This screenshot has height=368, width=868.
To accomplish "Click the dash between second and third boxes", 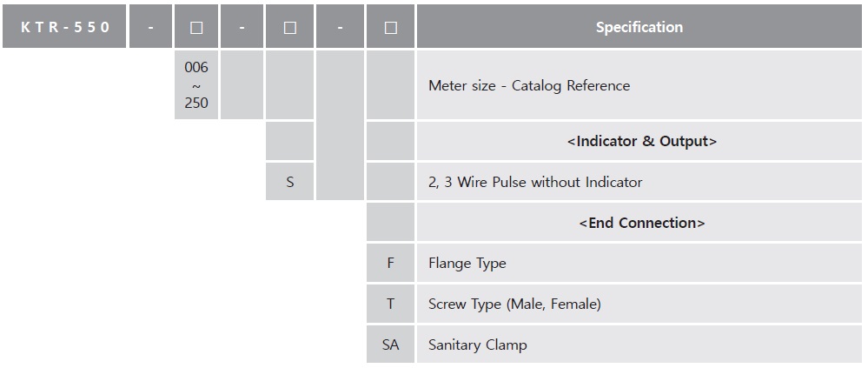I will [340, 27].
